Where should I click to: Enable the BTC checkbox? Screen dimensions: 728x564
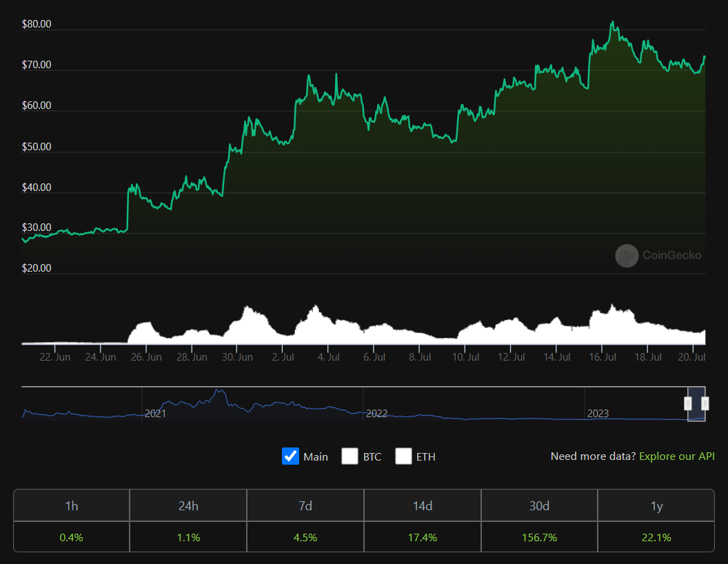350,456
